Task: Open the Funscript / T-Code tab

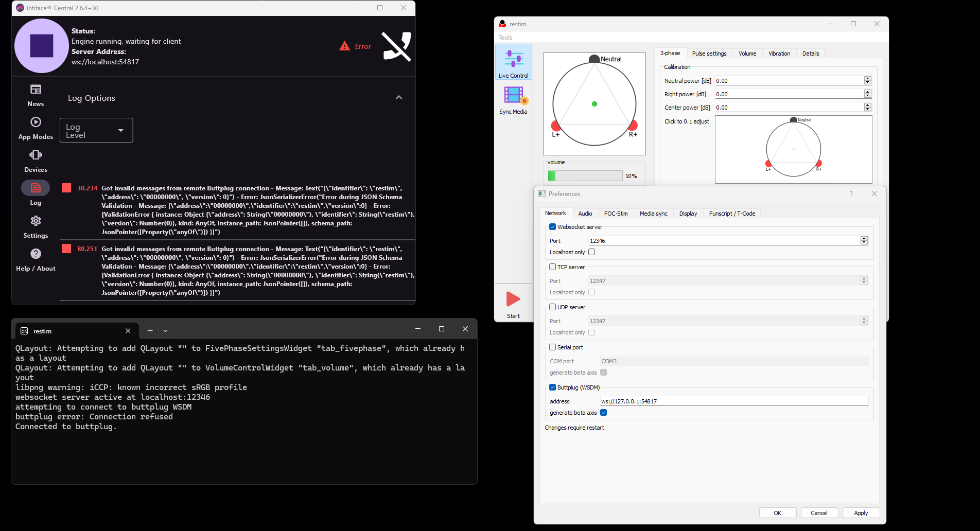Action: click(732, 214)
